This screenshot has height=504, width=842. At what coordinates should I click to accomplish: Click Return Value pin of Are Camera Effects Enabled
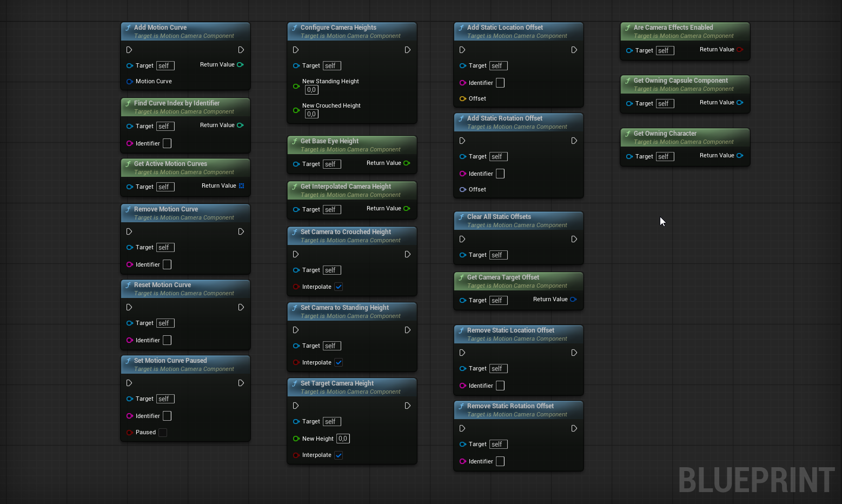pos(740,49)
